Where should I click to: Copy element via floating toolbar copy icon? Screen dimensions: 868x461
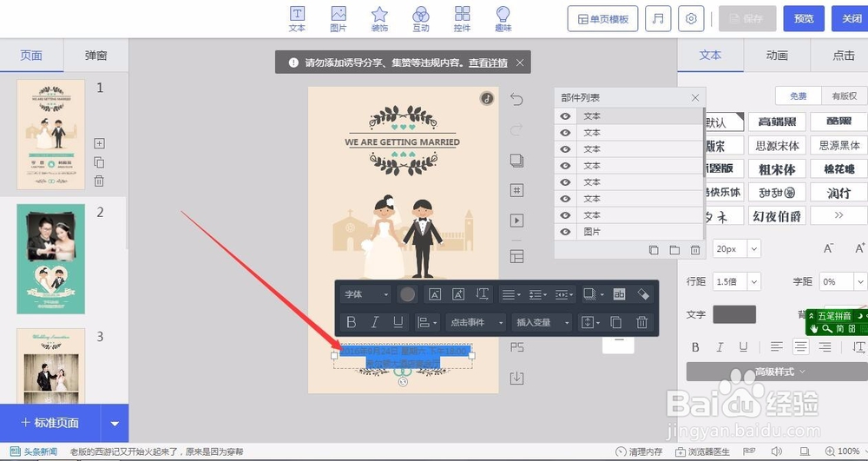(616, 322)
